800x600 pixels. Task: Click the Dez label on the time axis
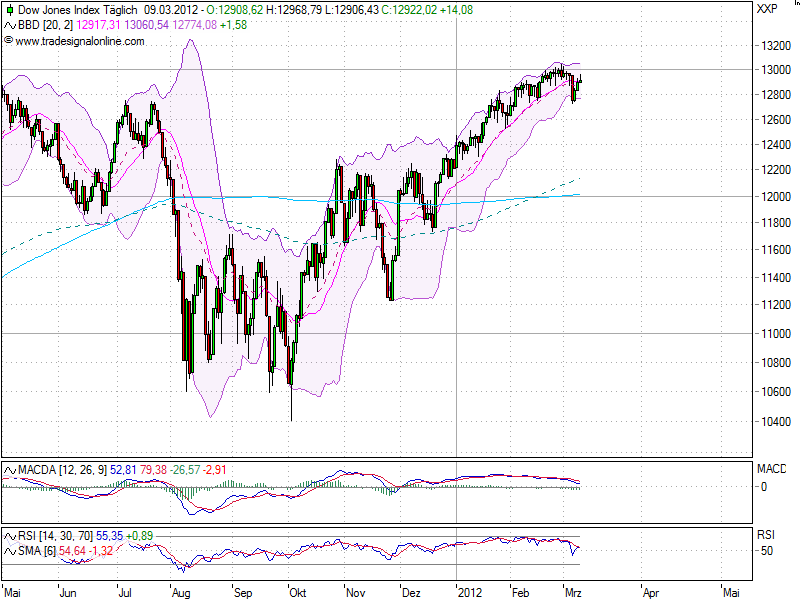pyautogui.click(x=411, y=593)
